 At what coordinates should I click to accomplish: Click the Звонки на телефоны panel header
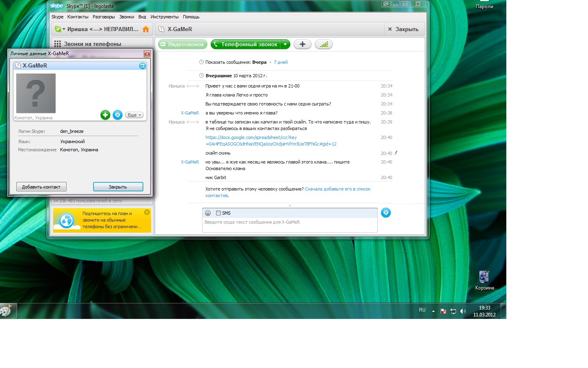click(102, 43)
